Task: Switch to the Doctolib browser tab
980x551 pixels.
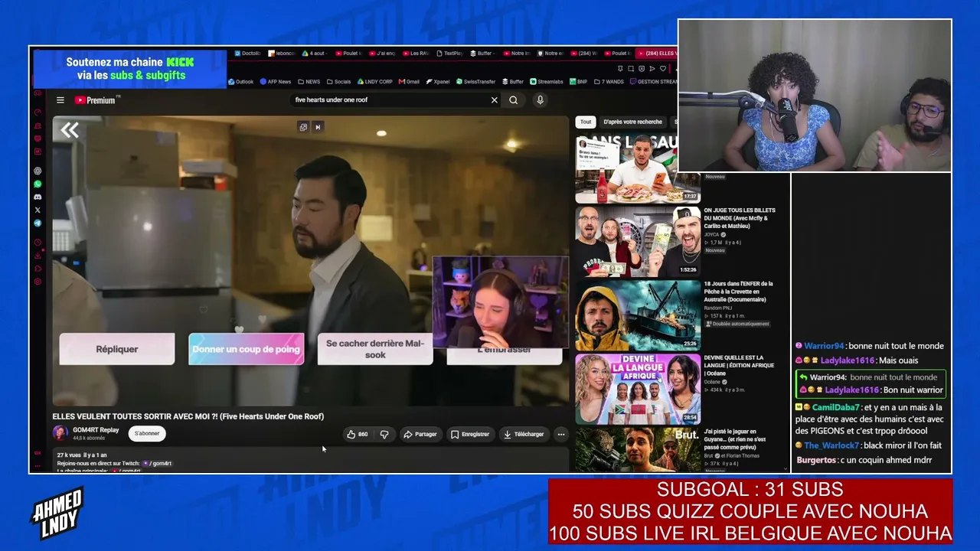Action: [247, 54]
